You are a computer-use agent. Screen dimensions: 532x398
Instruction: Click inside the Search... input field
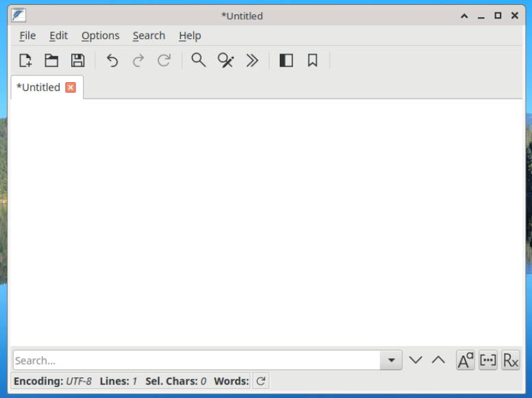point(197,360)
